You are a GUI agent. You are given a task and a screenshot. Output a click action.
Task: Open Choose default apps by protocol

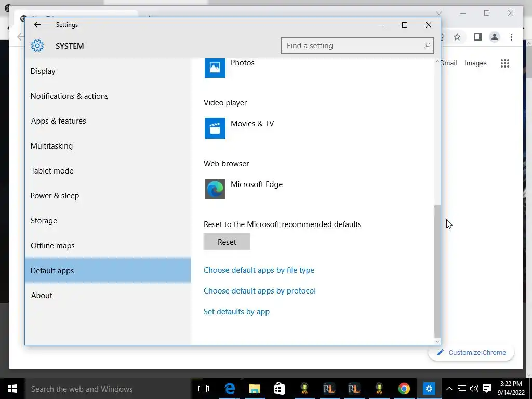(x=260, y=291)
